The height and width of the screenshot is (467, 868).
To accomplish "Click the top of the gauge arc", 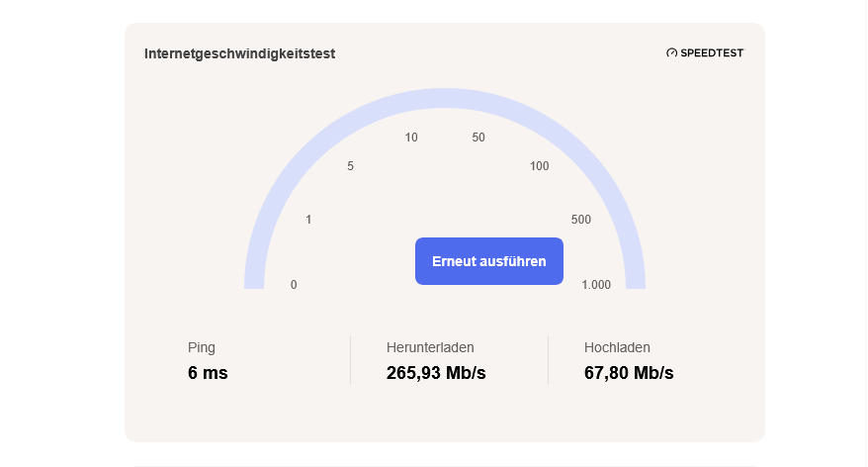I will [445, 98].
